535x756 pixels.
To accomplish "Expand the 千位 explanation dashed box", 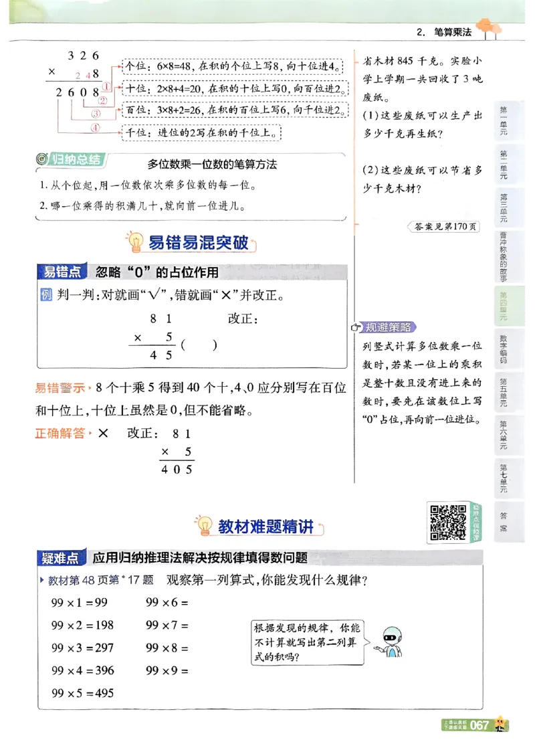I will pos(202,132).
